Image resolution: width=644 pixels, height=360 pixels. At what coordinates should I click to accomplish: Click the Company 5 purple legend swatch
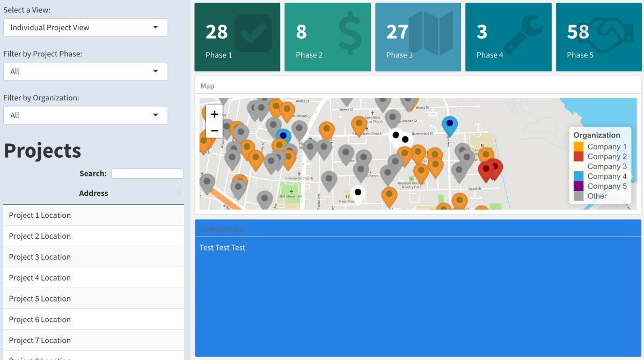click(579, 186)
